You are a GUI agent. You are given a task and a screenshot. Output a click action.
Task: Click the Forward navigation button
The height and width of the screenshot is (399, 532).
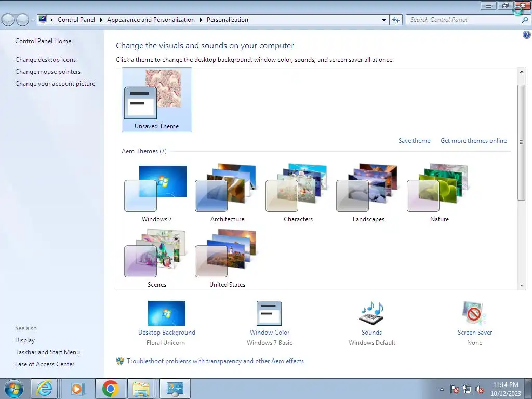click(x=22, y=20)
